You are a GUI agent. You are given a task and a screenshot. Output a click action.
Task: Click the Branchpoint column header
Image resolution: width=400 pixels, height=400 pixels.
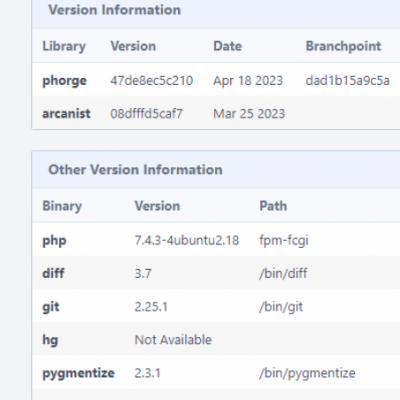point(343,46)
